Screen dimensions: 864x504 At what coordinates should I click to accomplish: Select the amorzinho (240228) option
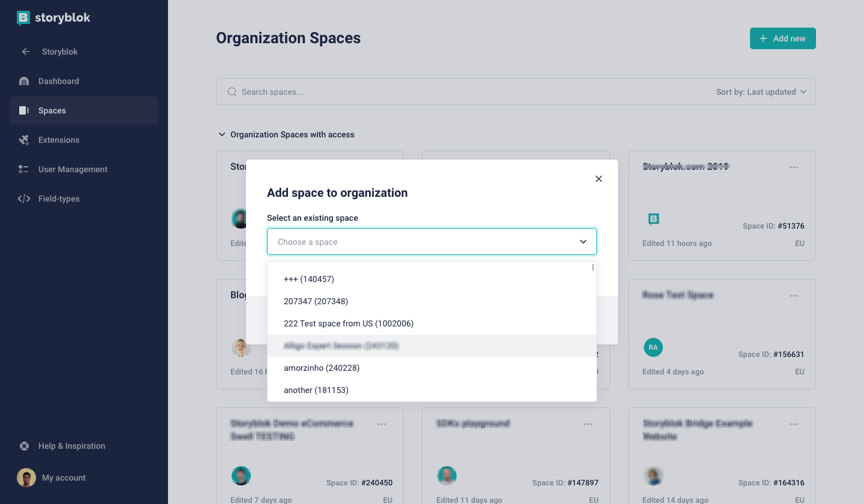click(x=432, y=368)
